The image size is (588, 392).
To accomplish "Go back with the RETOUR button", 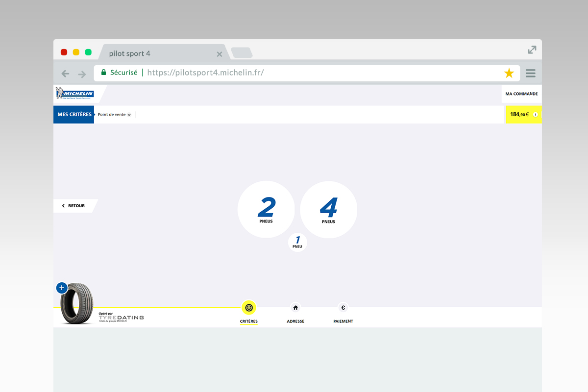I will [x=74, y=206].
